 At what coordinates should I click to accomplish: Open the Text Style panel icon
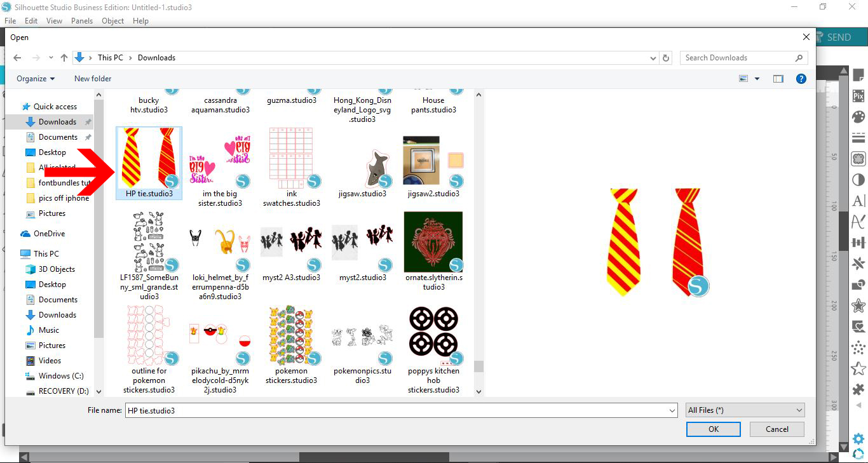(858, 201)
